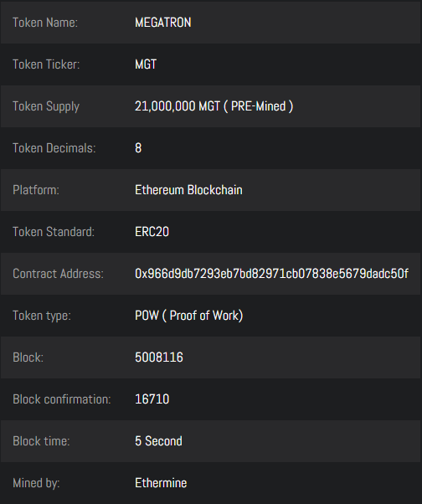Click the Ethereum Blockchain platform value
Image resolution: width=422 pixels, height=504 pixels.
point(188,190)
